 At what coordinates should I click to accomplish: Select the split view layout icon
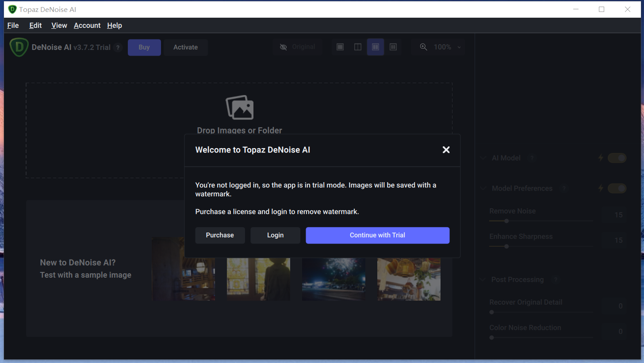click(x=358, y=47)
